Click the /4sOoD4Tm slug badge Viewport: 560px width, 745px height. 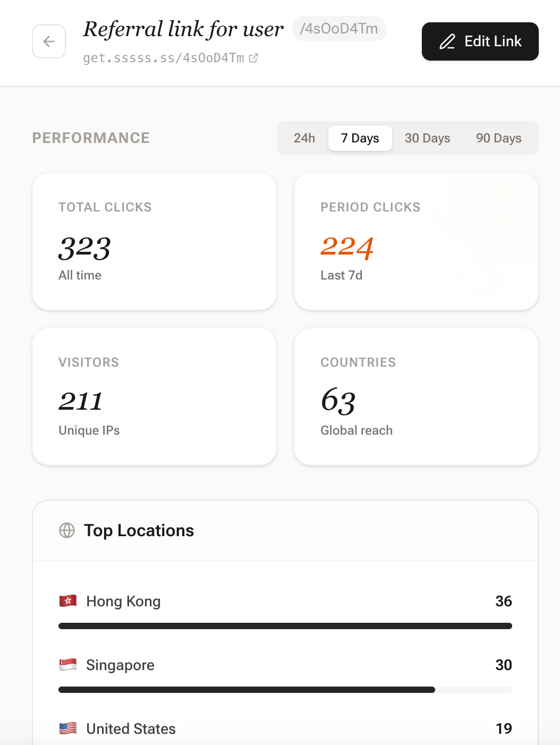tap(339, 29)
